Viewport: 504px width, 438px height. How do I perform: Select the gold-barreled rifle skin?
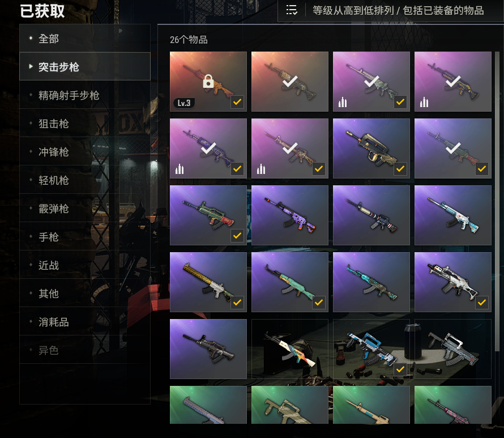click(x=208, y=282)
